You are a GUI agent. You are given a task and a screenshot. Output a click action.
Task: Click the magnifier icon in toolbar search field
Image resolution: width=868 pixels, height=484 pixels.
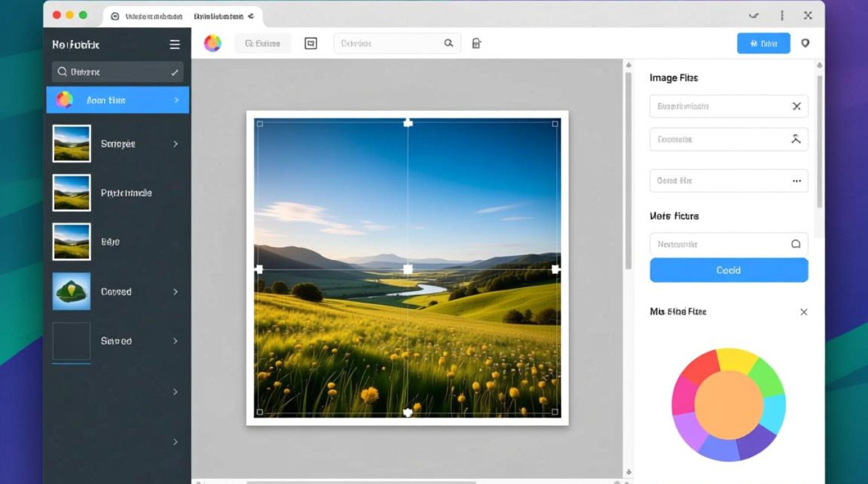449,43
